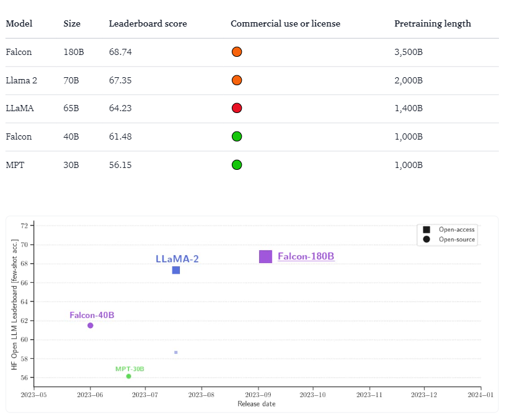Click the Pretraining length column header
Image resolution: width=507 pixels, height=420 pixels.
[x=432, y=23]
